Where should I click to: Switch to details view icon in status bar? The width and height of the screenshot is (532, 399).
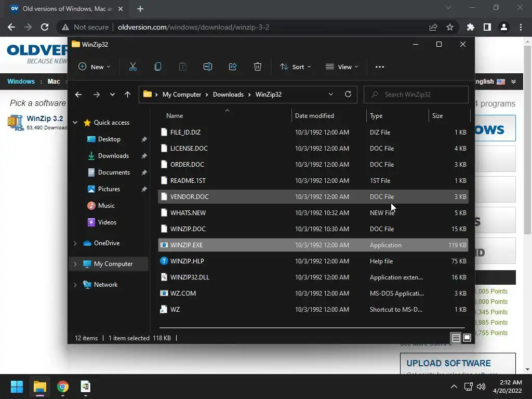pyautogui.click(x=456, y=338)
